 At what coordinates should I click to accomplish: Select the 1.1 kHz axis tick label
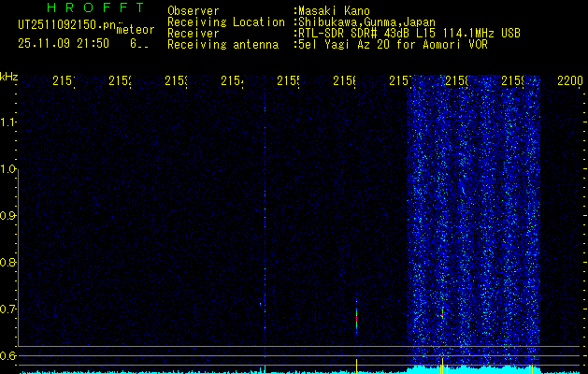(7, 122)
